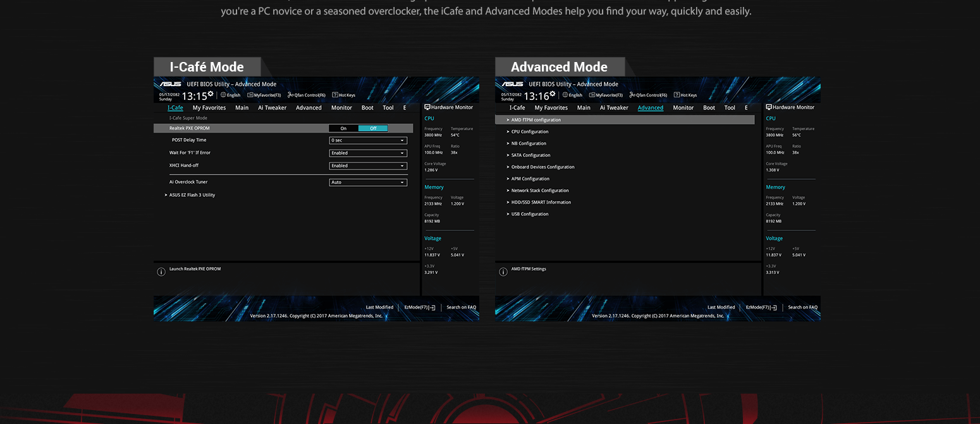
Task: Click the Qfan Control fan icon in the I-Café Mode screenshot
Action: 290,95
